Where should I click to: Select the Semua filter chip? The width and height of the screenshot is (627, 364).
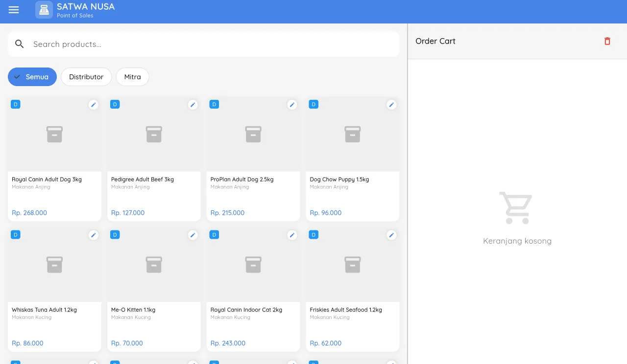pyautogui.click(x=32, y=77)
